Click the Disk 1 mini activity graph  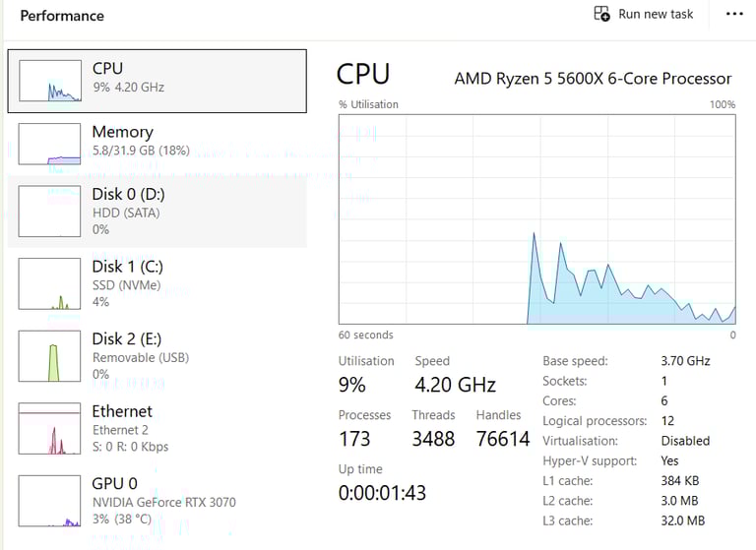[x=49, y=284]
